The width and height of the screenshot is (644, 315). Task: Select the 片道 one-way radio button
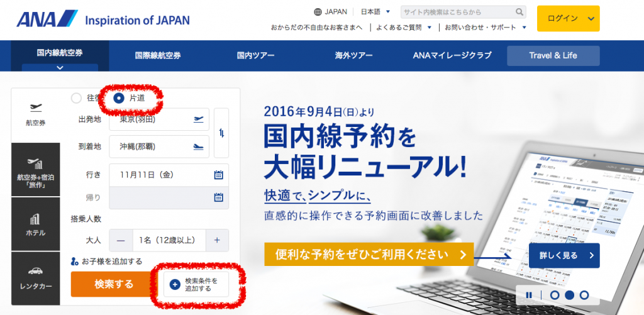(119, 98)
